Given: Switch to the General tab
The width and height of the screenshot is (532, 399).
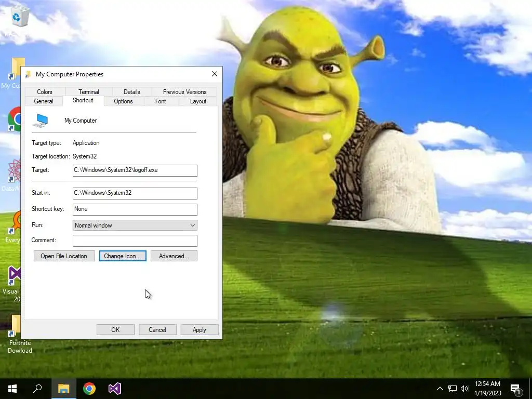Looking at the screenshot, I should 44,101.
